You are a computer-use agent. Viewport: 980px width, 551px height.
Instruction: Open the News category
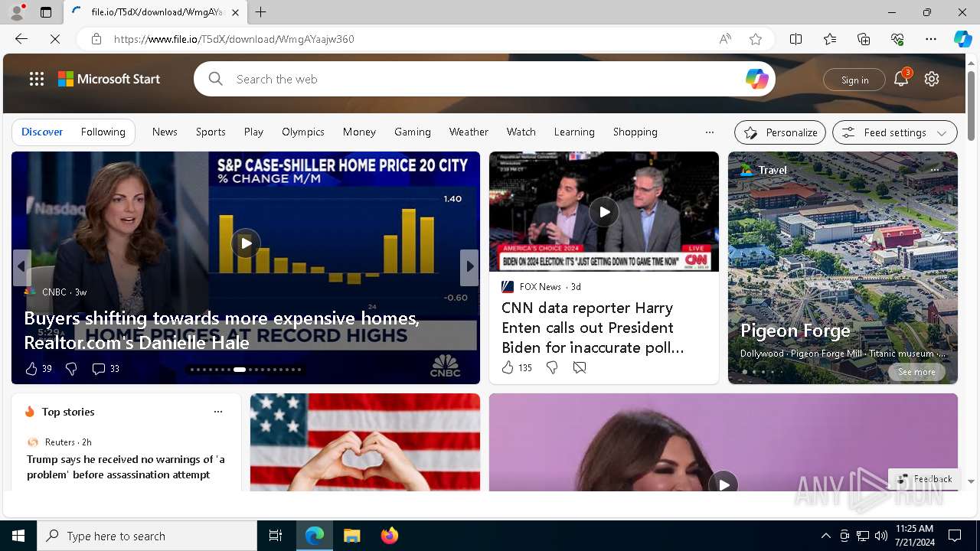coord(165,132)
